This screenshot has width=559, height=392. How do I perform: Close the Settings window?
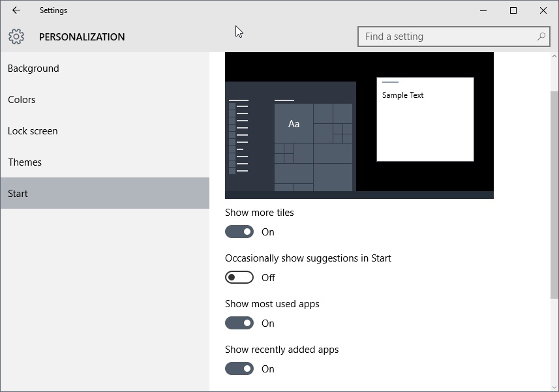pyautogui.click(x=543, y=10)
